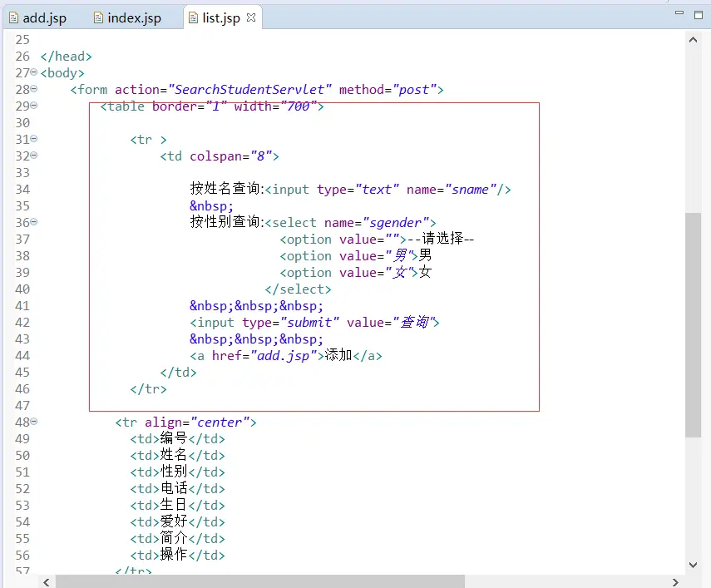Click the 操作 table cell code

(x=177, y=556)
